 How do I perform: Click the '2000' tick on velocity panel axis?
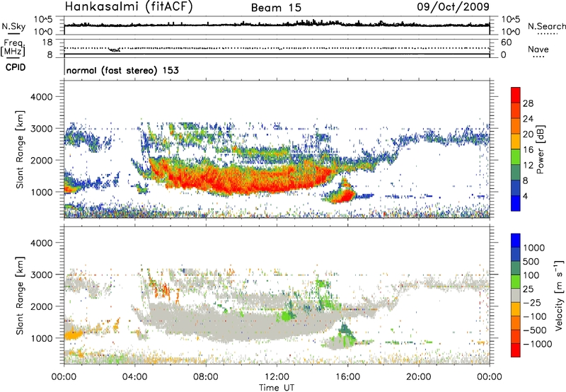(41, 306)
